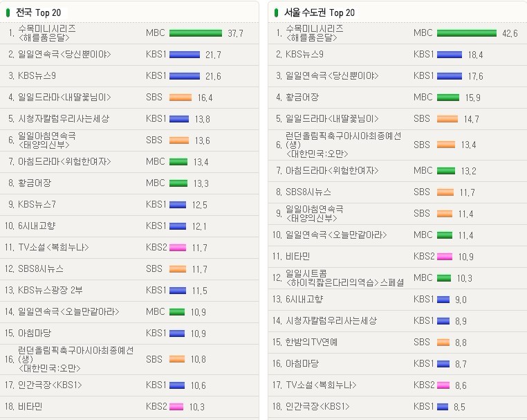
Task: Select the 21.7 rating value
Action: tap(213, 55)
